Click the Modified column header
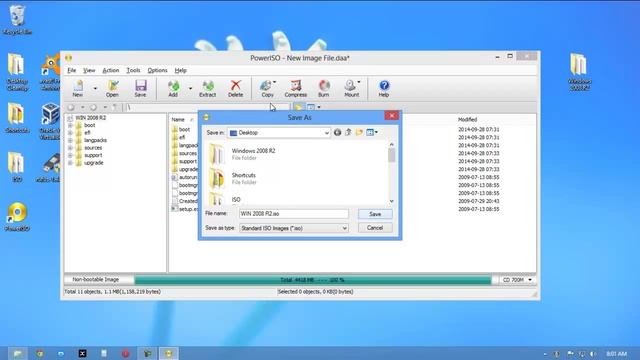The height and width of the screenshot is (360, 640). click(x=467, y=120)
